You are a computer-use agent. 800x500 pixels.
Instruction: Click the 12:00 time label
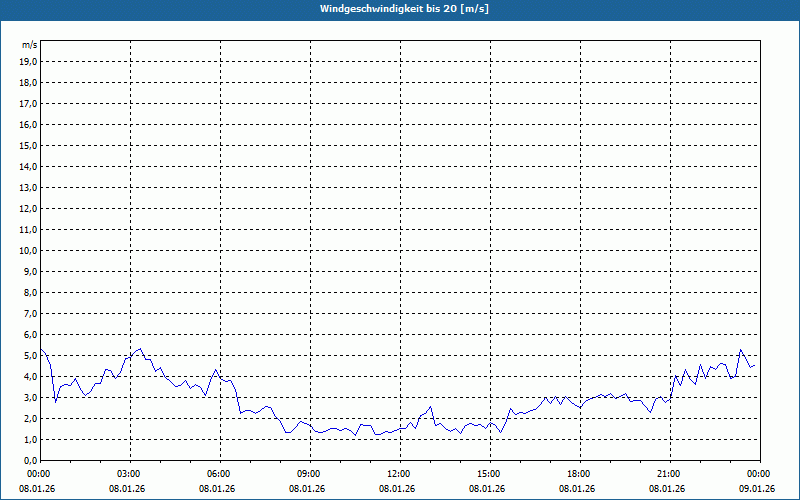[x=401, y=474]
